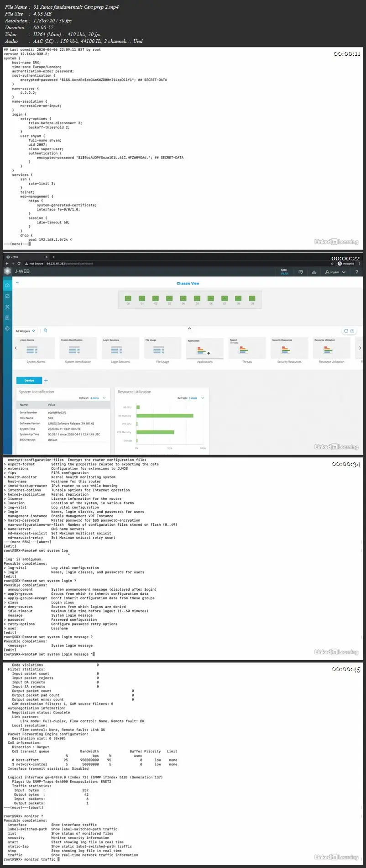Click the browser back arrow
This screenshot has width=366, height=868.
(7, 264)
